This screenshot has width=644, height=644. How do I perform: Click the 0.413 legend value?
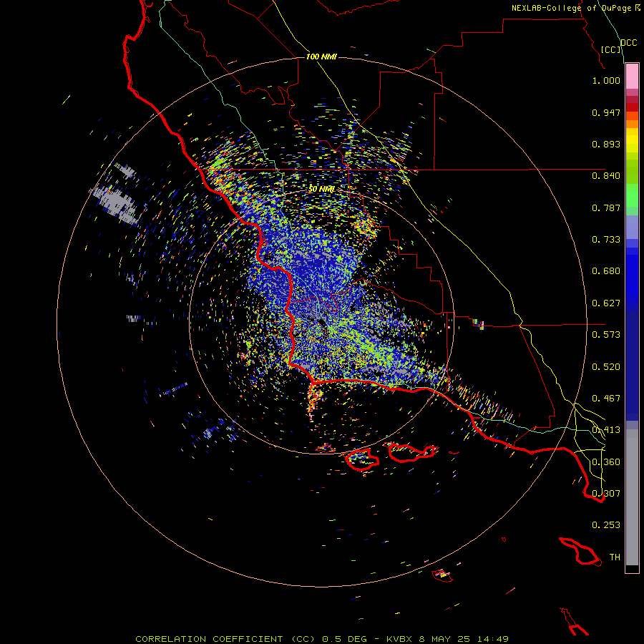click(x=606, y=430)
